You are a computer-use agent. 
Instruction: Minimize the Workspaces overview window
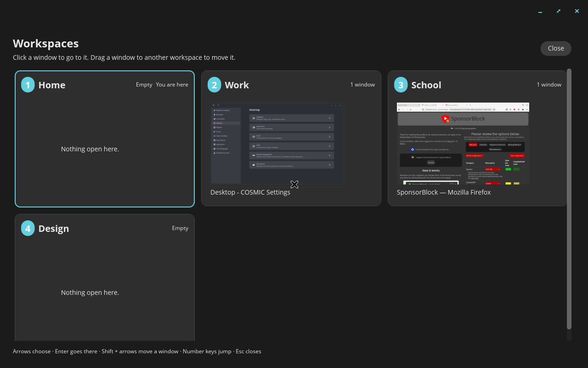pyautogui.click(x=540, y=11)
